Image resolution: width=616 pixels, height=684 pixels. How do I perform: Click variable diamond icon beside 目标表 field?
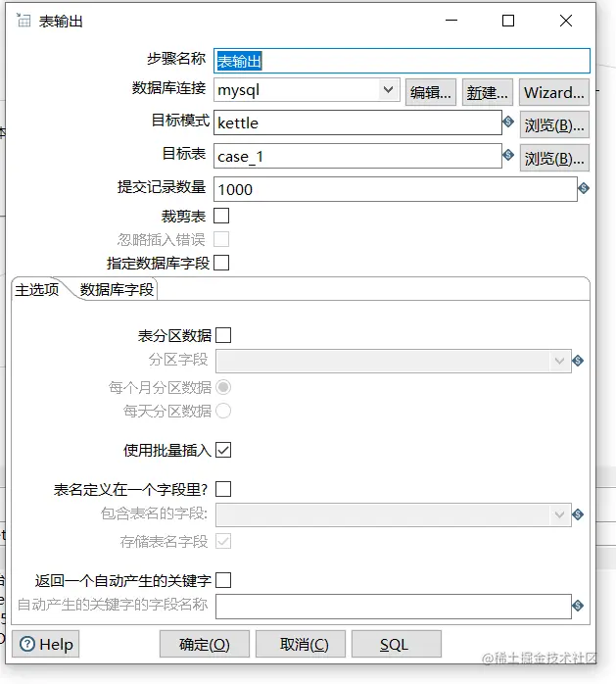click(x=508, y=155)
